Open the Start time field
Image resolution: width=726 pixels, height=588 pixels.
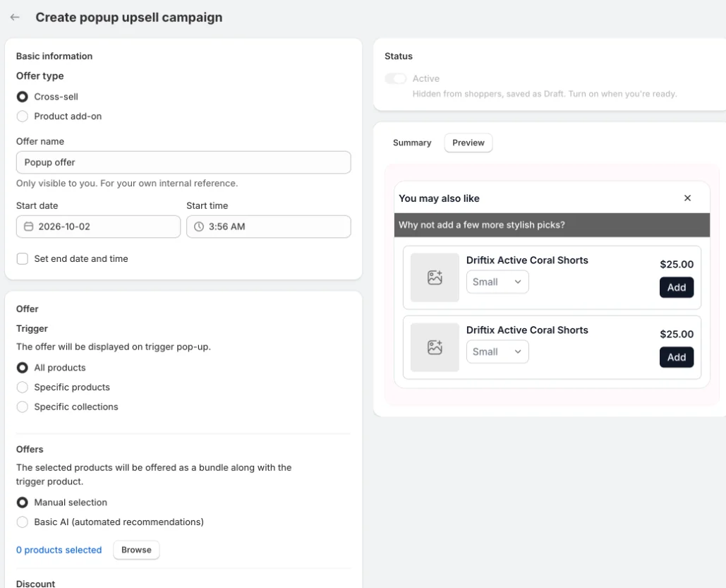pyautogui.click(x=269, y=227)
